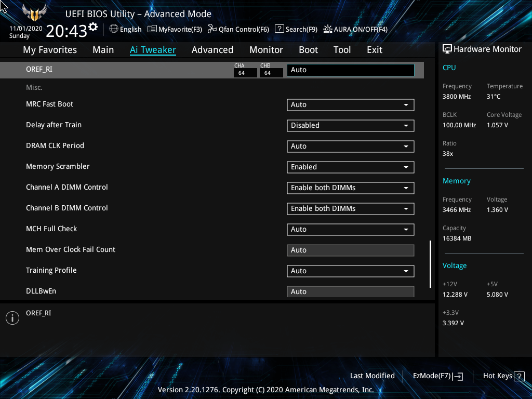532x399 pixels.
Task: Select the Memory Scrambler label
Action: (58, 167)
